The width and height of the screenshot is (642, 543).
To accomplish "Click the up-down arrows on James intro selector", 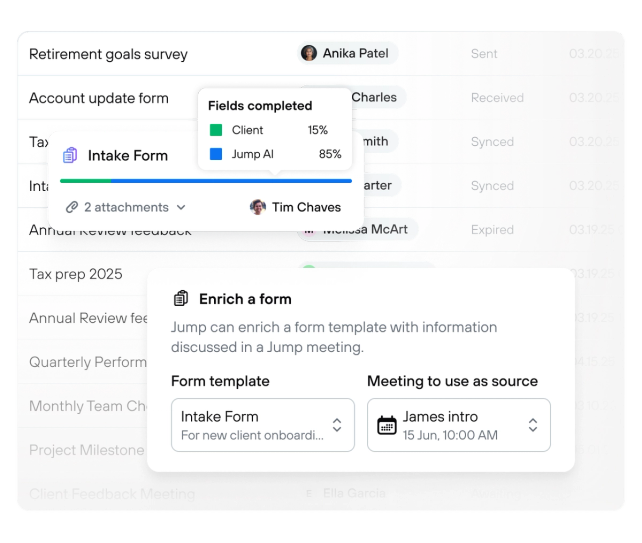I will pos(533,425).
